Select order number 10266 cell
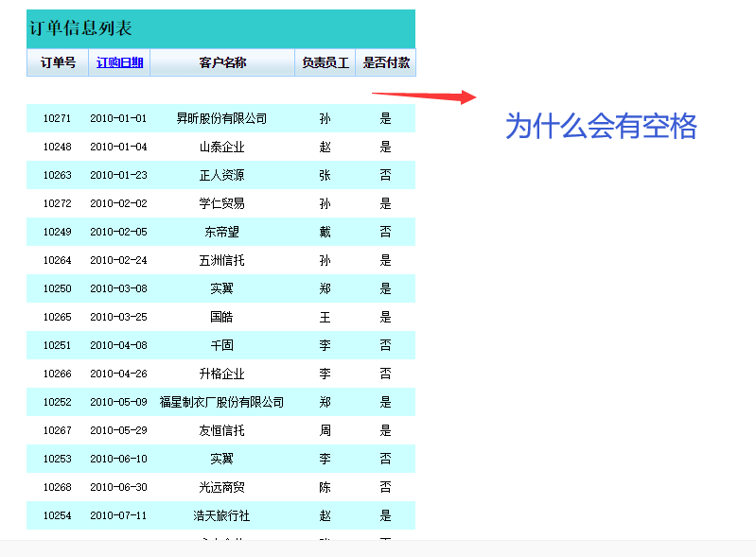 57,374
